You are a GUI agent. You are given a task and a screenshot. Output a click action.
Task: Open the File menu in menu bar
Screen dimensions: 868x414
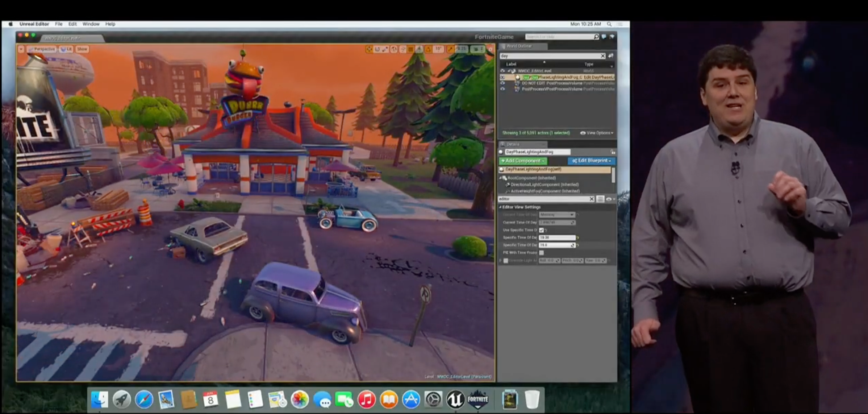tap(59, 24)
